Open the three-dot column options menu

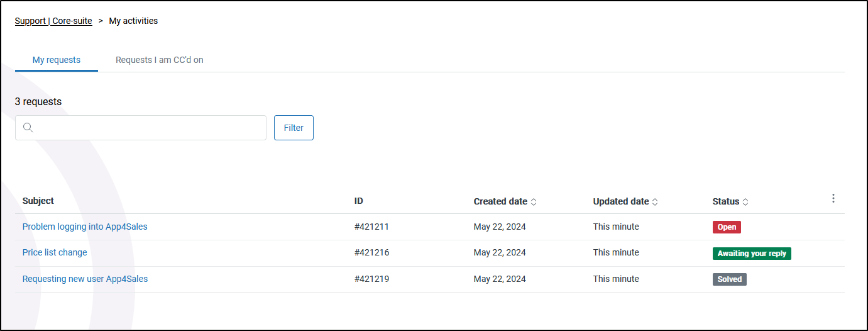coord(833,198)
